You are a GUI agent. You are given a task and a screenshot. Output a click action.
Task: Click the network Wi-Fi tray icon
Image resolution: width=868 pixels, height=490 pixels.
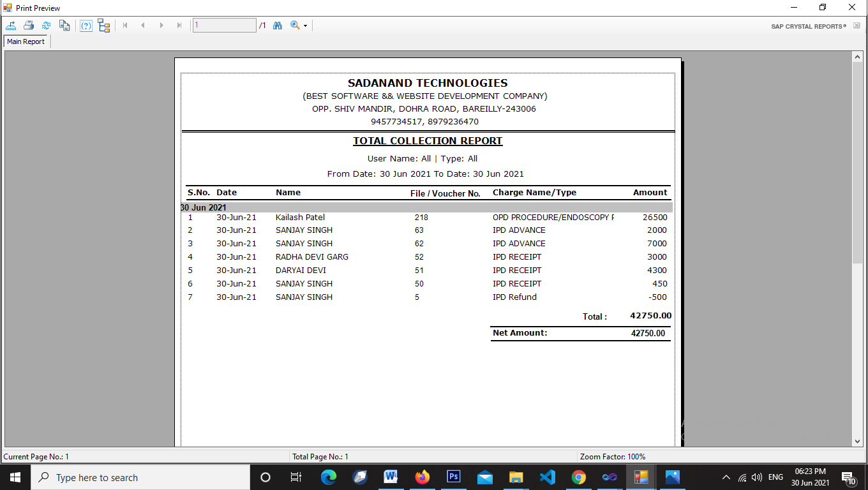pos(742,477)
